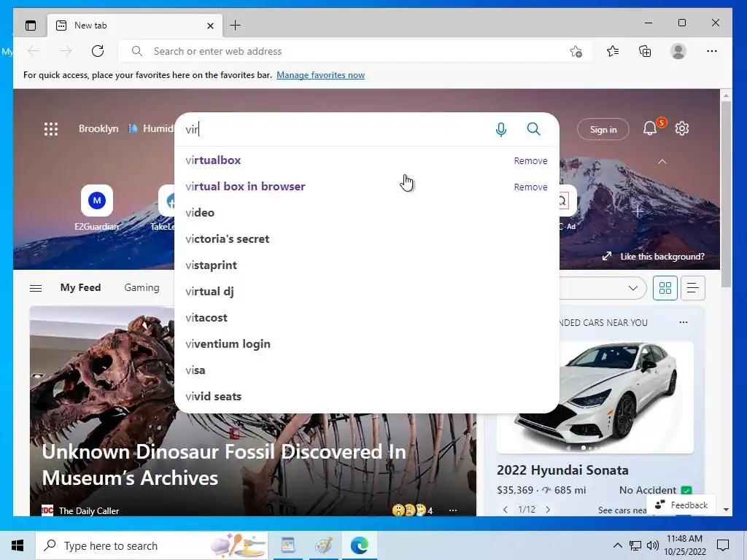
Task: Go back to previous page
Action: tap(34, 51)
